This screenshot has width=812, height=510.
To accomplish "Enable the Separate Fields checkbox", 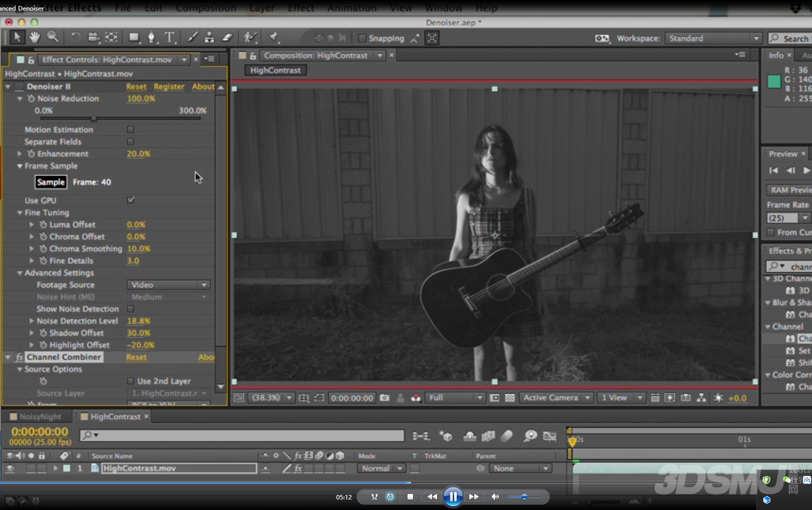I will [x=130, y=141].
